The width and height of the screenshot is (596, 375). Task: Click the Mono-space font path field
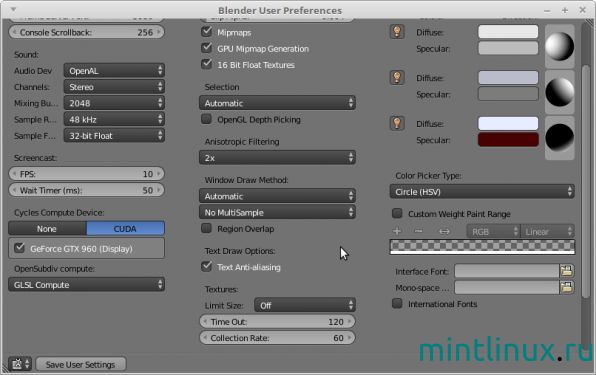click(x=507, y=287)
